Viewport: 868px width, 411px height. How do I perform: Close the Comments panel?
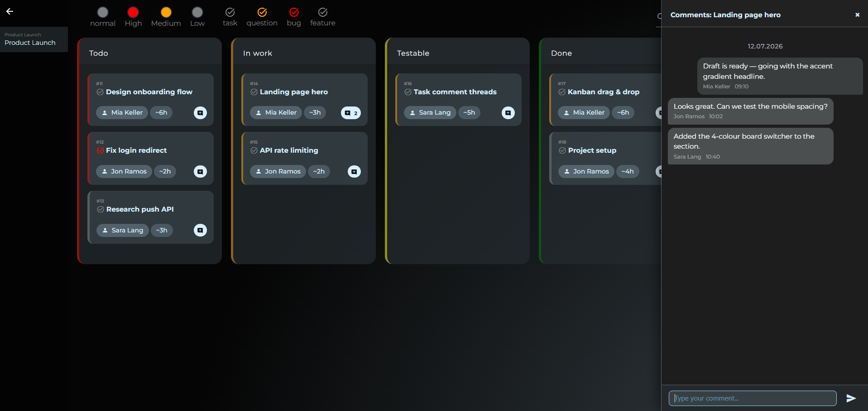[857, 15]
